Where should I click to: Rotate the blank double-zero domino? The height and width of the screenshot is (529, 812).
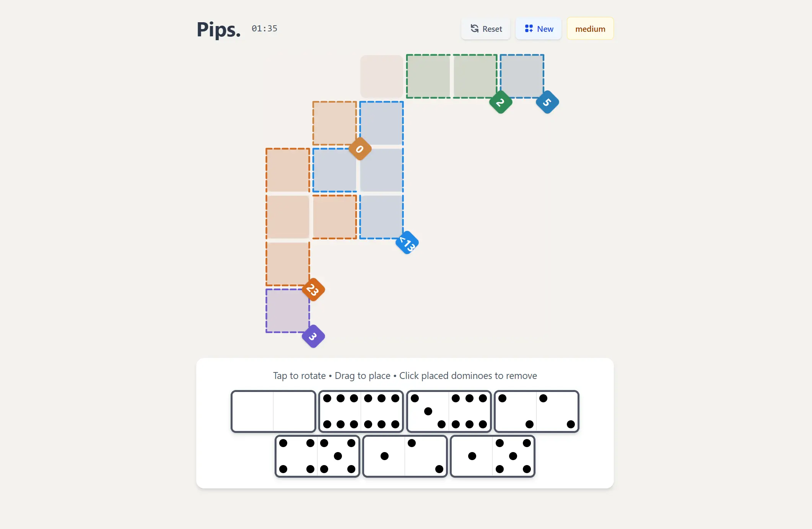click(x=273, y=411)
